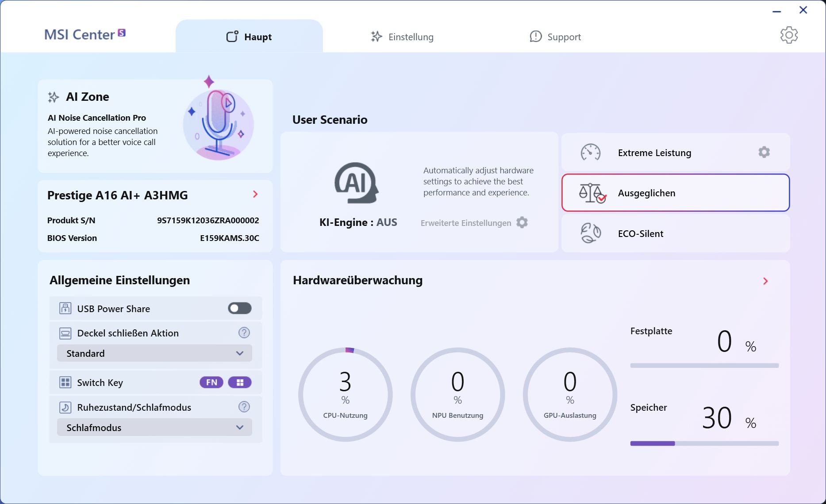826x504 pixels.
Task: Expand Prestige A16 AI+ device details arrow
Action: coord(255,194)
